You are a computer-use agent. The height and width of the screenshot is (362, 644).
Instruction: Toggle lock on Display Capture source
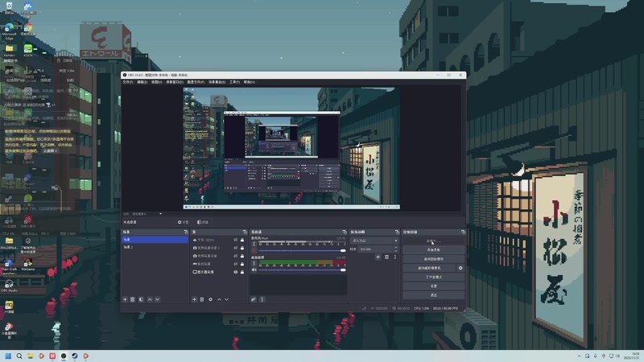pos(242,272)
